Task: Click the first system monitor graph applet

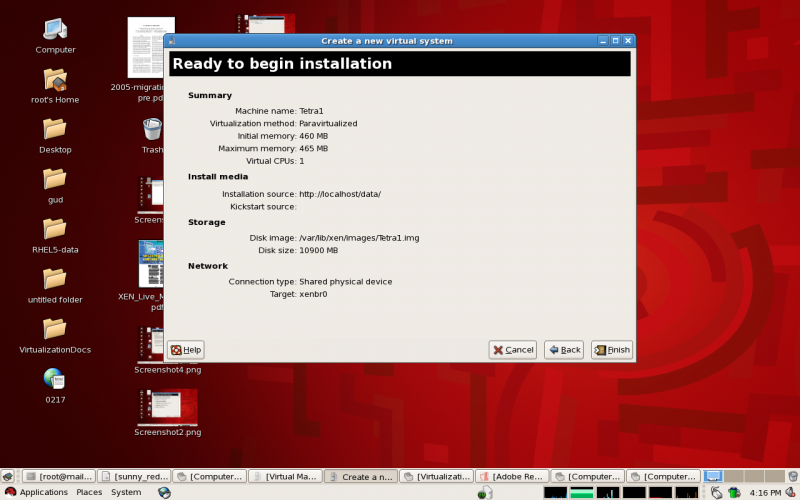Action: (x=555, y=492)
